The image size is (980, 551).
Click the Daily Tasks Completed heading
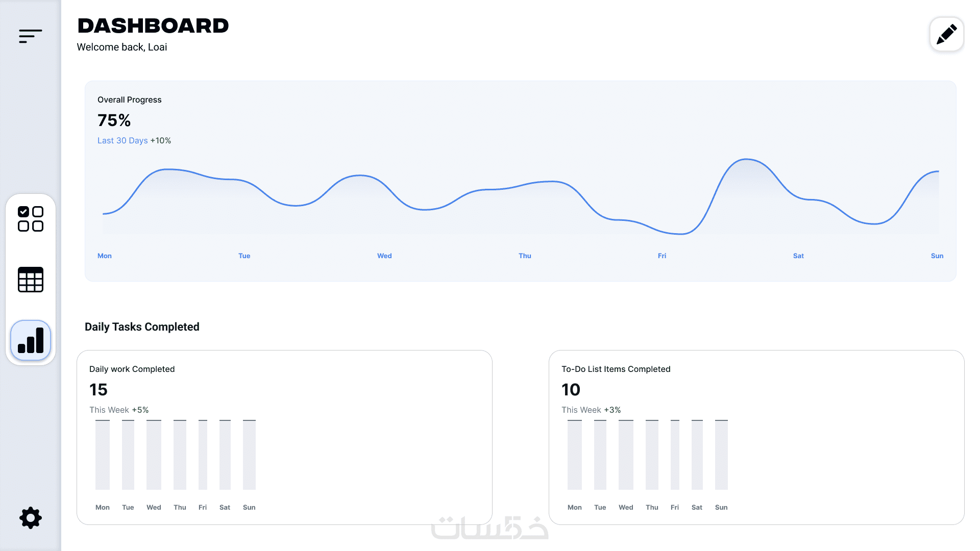pos(142,327)
